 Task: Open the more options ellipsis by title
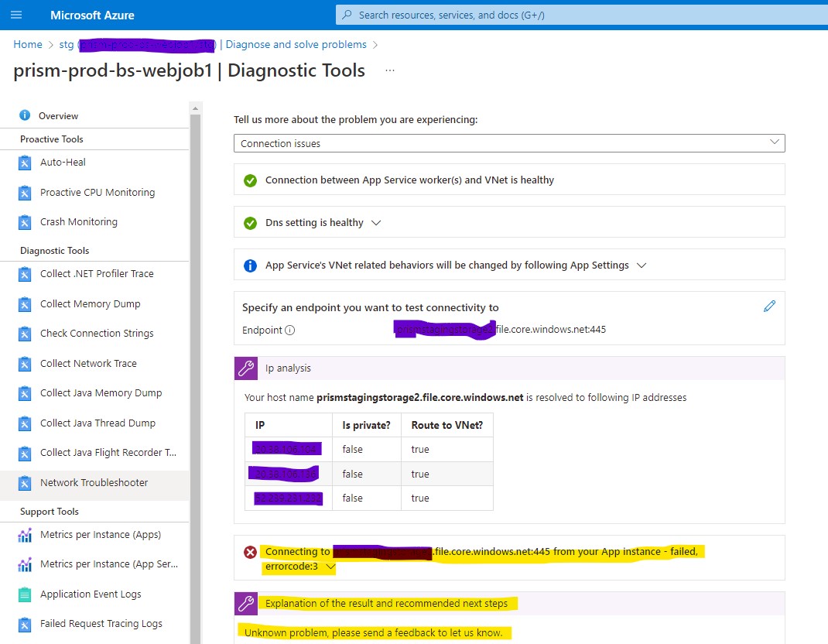click(x=390, y=70)
